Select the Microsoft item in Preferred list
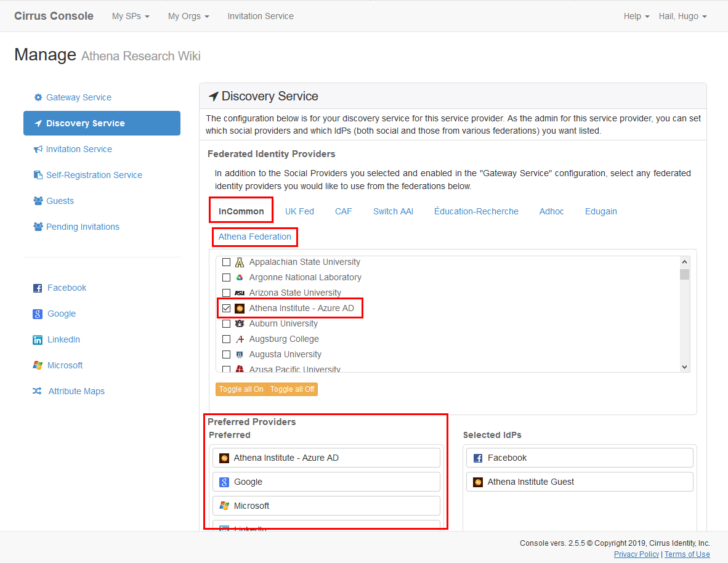728x563 pixels. click(x=326, y=506)
